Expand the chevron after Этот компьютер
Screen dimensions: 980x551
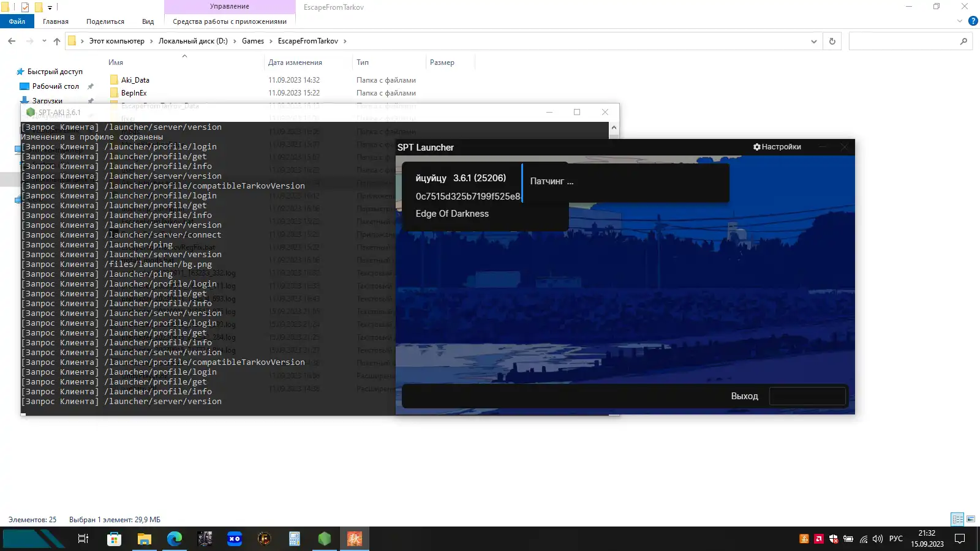pyautogui.click(x=151, y=41)
